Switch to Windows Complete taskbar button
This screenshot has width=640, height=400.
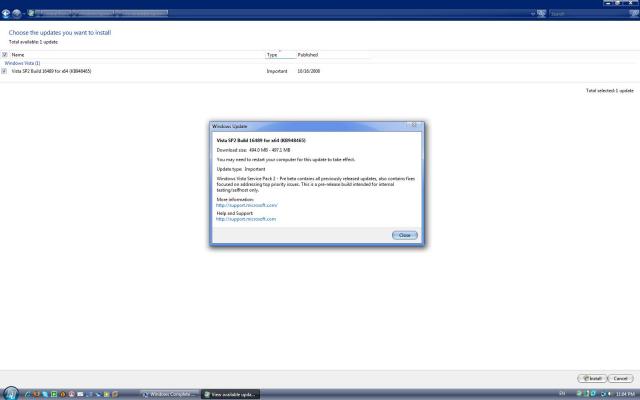[x=169, y=394]
